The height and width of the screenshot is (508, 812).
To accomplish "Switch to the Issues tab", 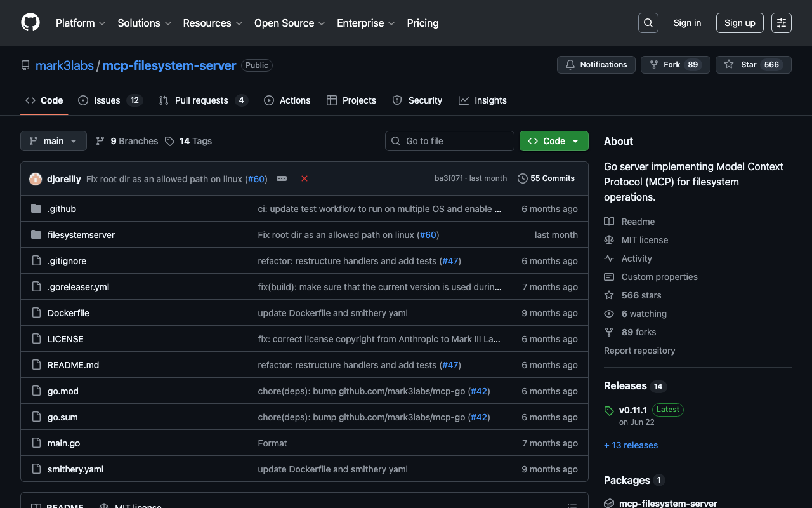I will coord(107,100).
